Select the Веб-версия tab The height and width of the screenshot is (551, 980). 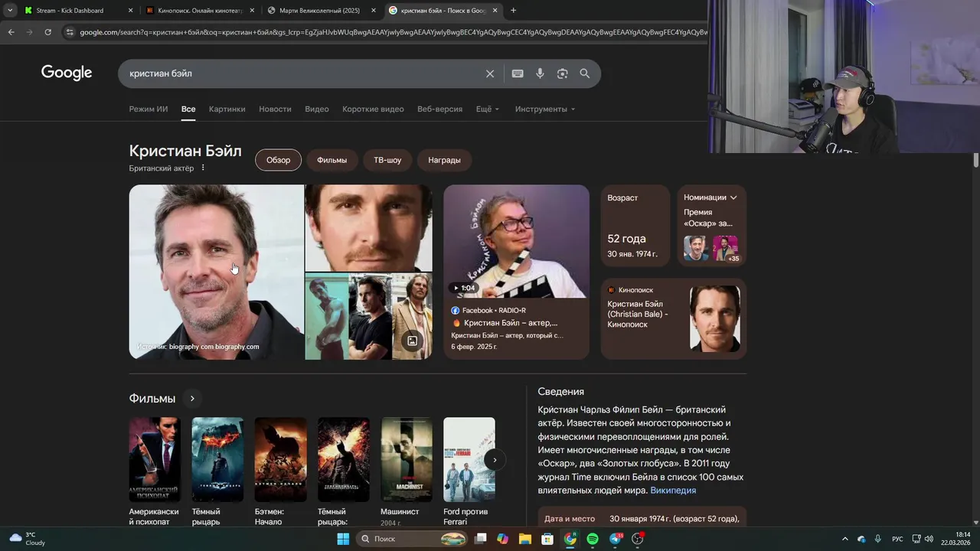coord(439,109)
